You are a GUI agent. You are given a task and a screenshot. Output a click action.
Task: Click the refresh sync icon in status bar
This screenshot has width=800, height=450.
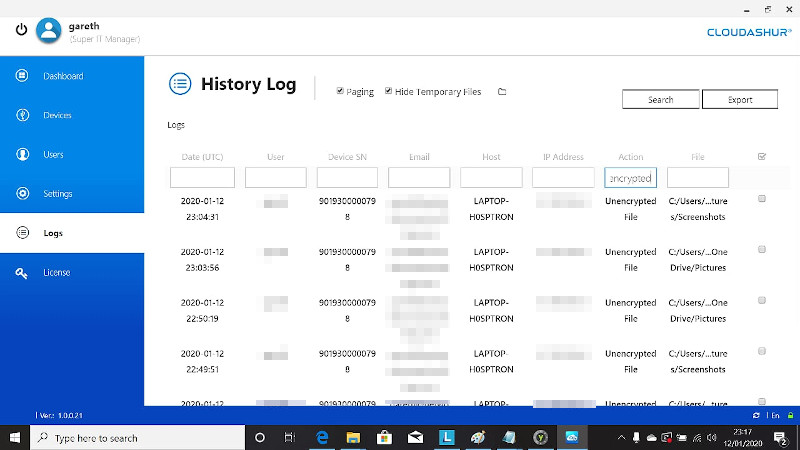point(756,416)
